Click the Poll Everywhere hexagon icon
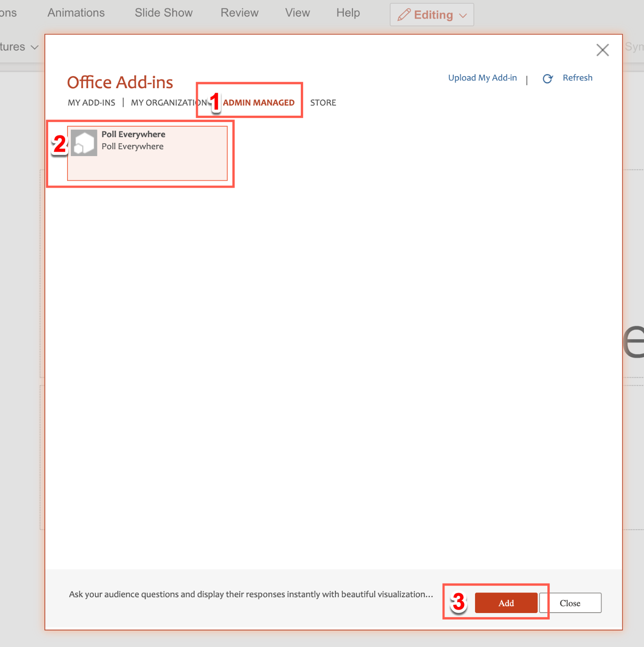This screenshot has height=647, width=644. (84, 143)
